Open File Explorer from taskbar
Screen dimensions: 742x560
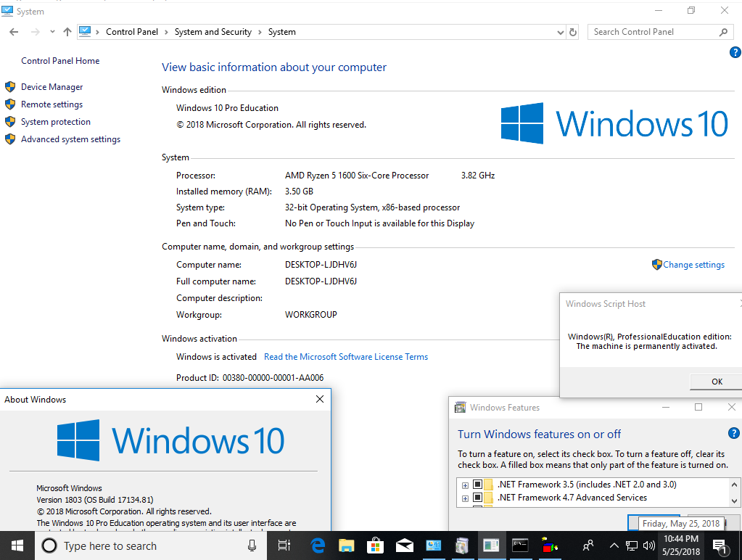(347, 545)
